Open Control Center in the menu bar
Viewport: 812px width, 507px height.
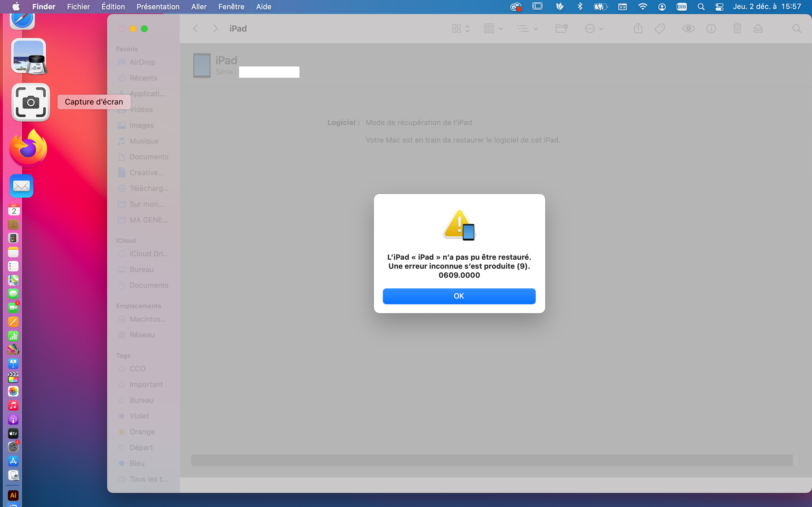tap(719, 7)
